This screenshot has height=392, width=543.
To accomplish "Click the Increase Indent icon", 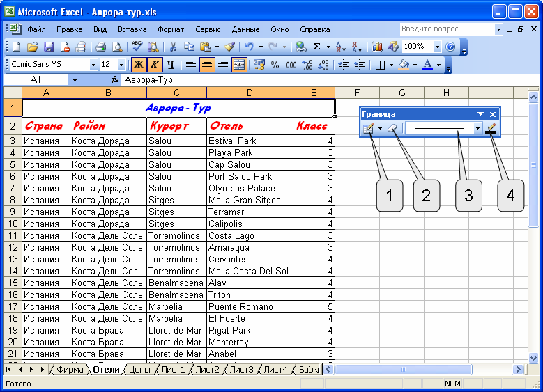I will (x=360, y=65).
